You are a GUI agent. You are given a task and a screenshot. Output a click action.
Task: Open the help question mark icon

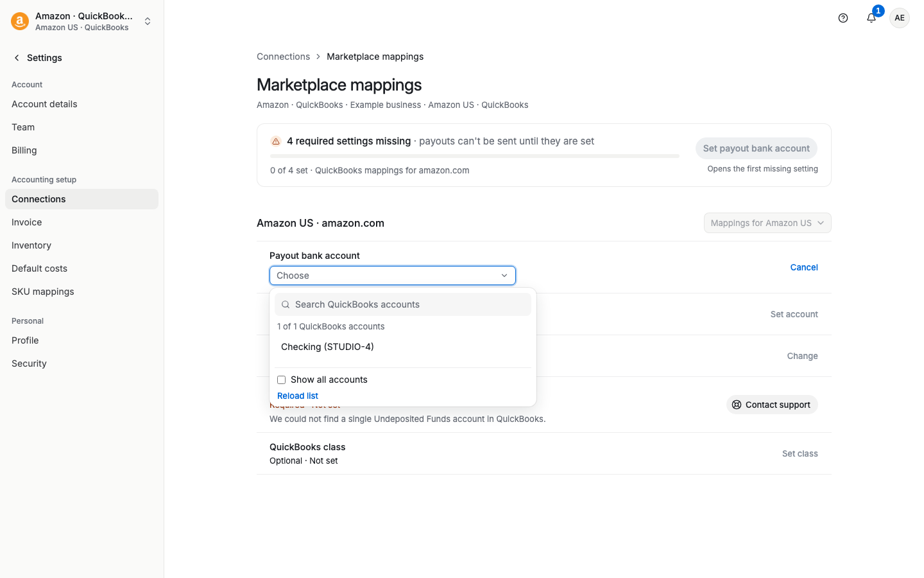843,18
